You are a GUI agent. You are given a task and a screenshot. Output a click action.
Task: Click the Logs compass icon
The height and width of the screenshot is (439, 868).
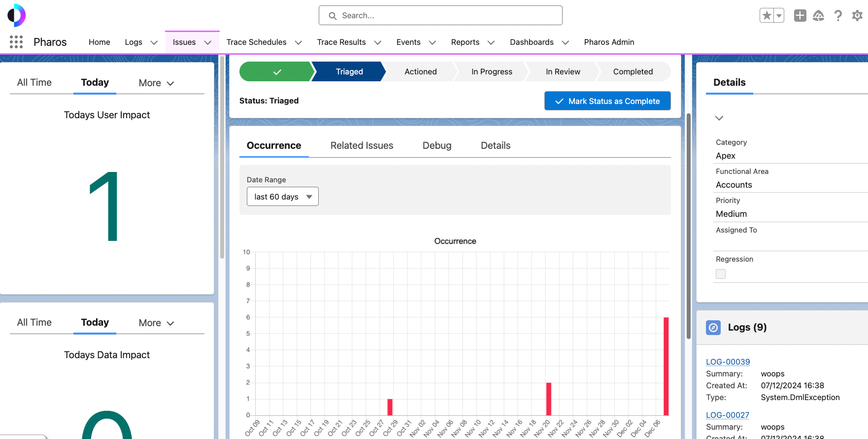point(713,328)
